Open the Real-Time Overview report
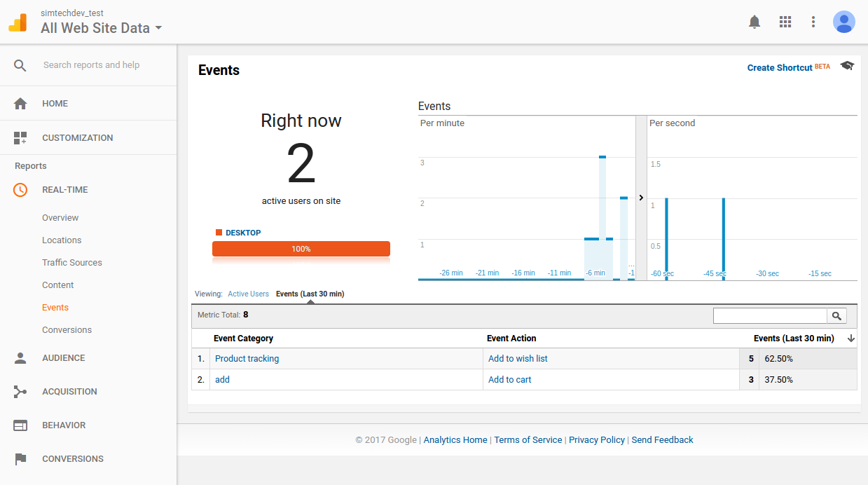This screenshot has width=868, height=485. 60,218
